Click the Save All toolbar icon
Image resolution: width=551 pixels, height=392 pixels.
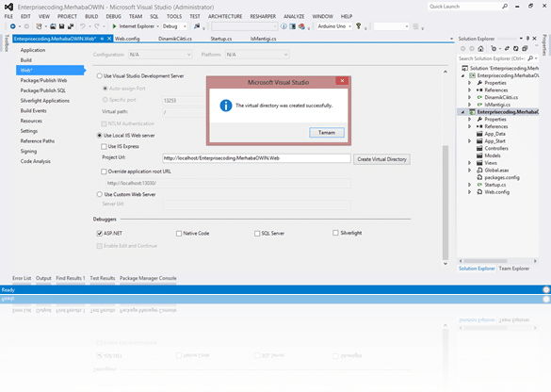(x=71, y=26)
